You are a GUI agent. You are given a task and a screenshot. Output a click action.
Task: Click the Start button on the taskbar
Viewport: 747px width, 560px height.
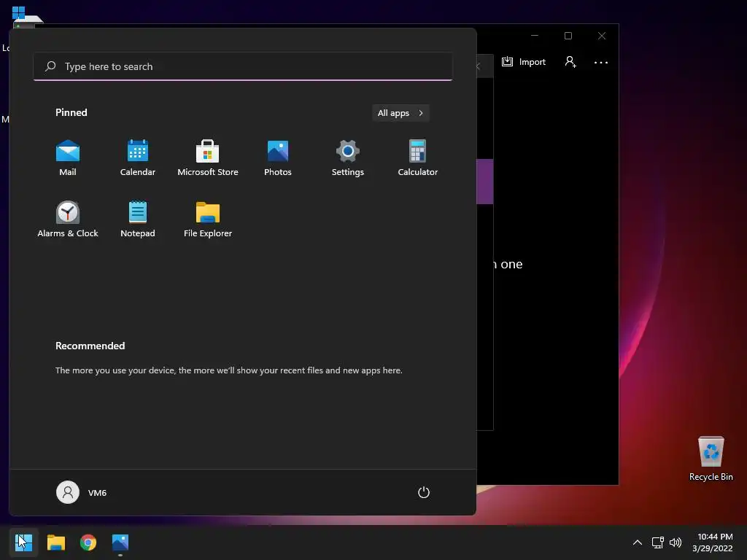[x=23, y=542]
